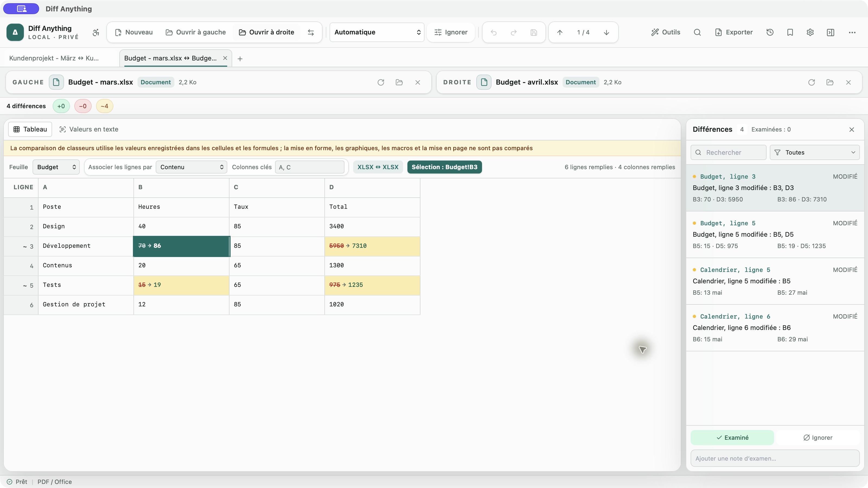
Task: Mark difference as Examiné
Action: (732, 438)
